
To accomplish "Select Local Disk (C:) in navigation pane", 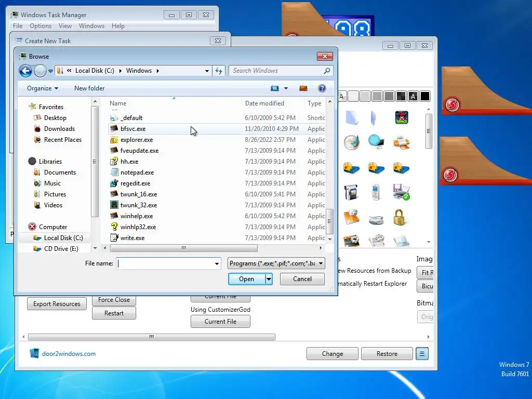I will coord(63,237).
